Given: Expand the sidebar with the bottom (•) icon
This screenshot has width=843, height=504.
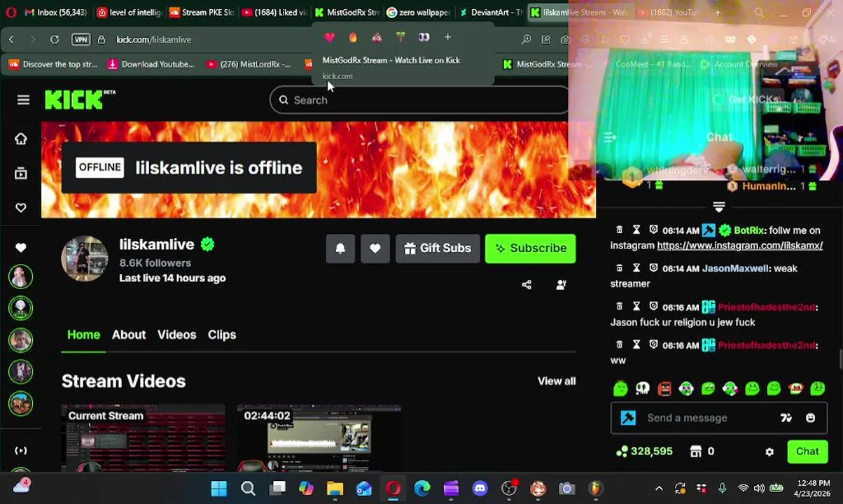Looking at the screenshot, I should (x=21, y=451).
